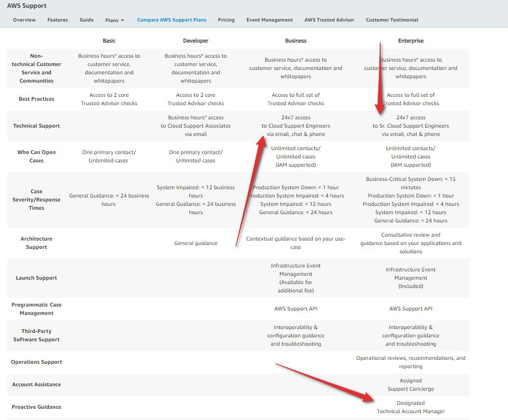This screenshot has width=508, height=420.
Task: Open the Guide tab
Action: click(87, 20)
